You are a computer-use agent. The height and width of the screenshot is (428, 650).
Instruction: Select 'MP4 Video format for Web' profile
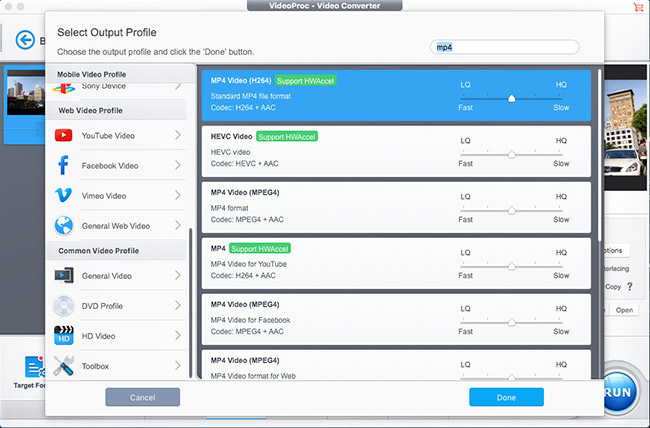(x=253, y=376)
